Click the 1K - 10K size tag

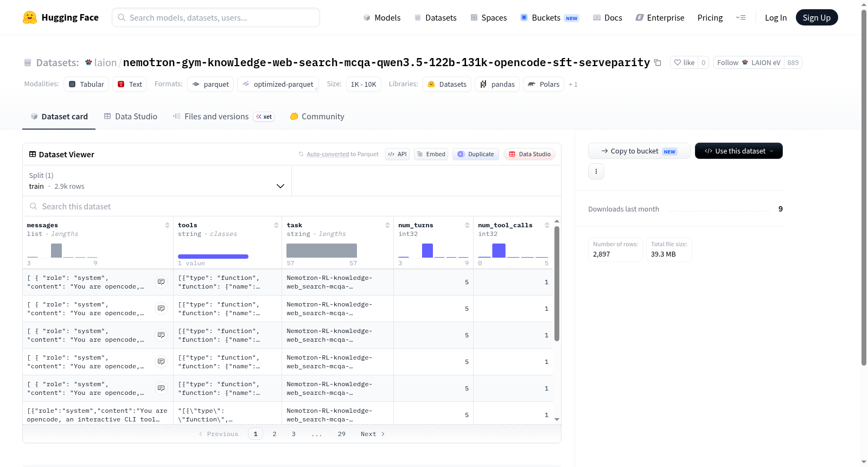pos(363,84)
